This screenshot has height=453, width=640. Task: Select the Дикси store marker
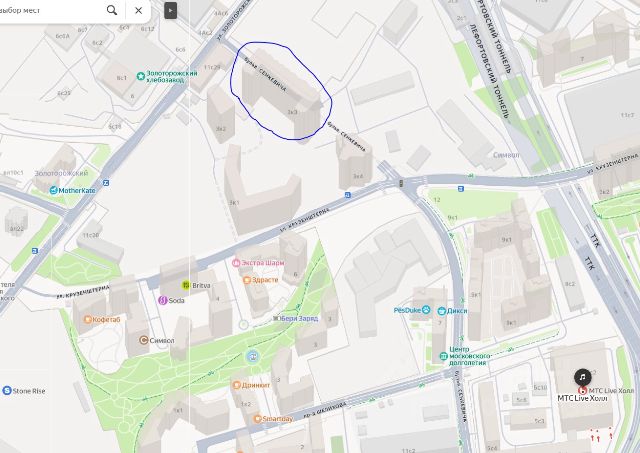(442, 311)
